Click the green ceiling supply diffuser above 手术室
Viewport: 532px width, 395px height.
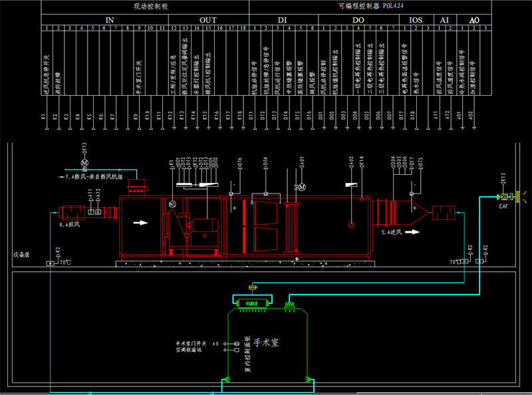click(251, 303)
